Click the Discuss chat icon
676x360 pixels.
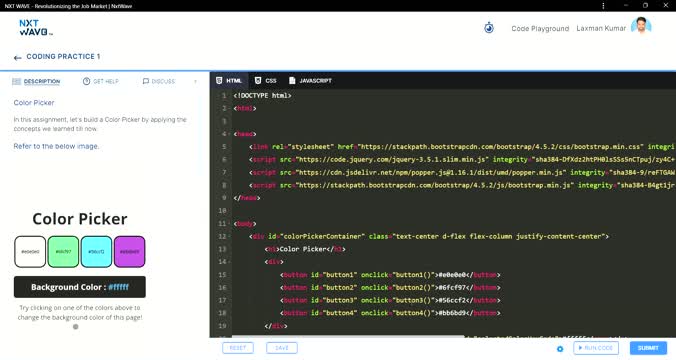point(146,81)
